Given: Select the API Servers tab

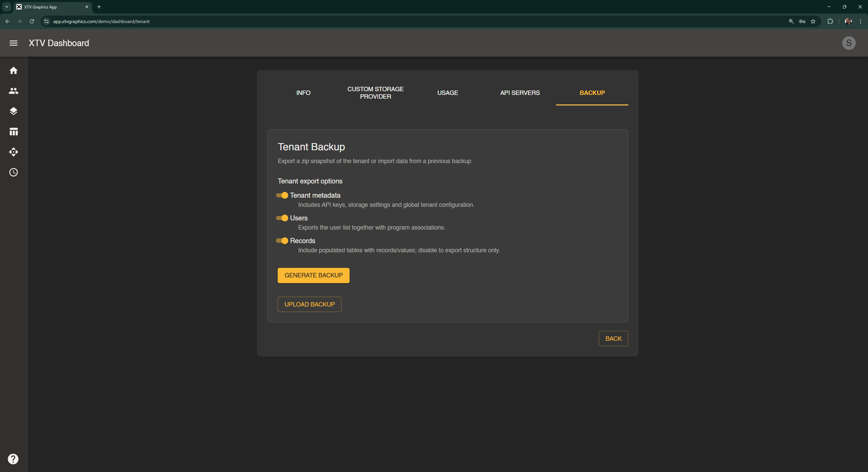Looking at the screenshot, I should point(520,93).
